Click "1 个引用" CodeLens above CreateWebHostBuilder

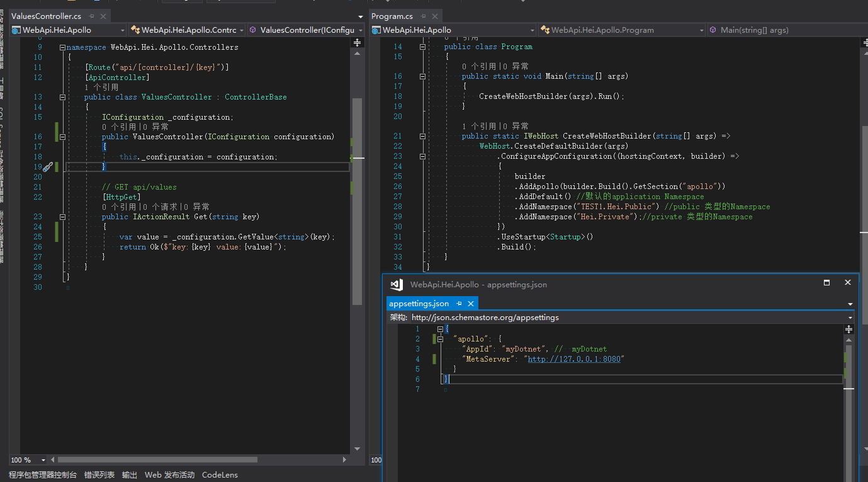tap(478, 126)
